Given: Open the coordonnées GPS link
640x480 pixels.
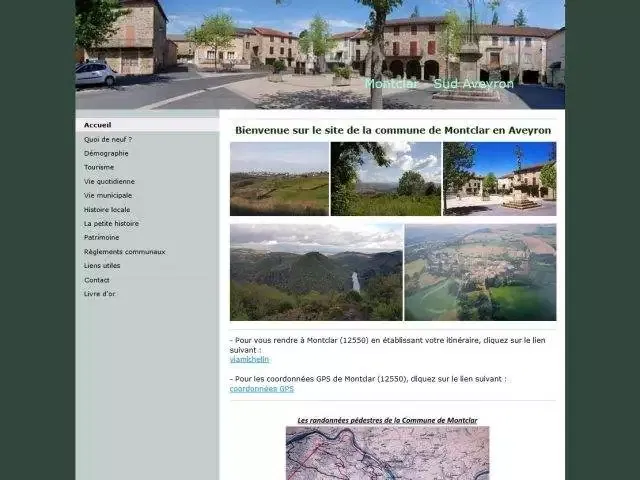Looking at the screenshot, I should (x=262, y=389).
